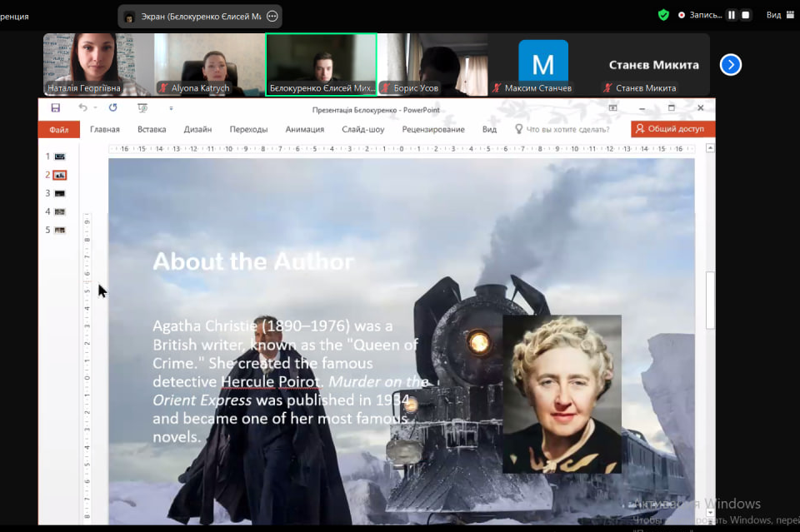Click the Redo/Repeat arrow icon
This screenshot has height=532, width=800.
point(112,107)
